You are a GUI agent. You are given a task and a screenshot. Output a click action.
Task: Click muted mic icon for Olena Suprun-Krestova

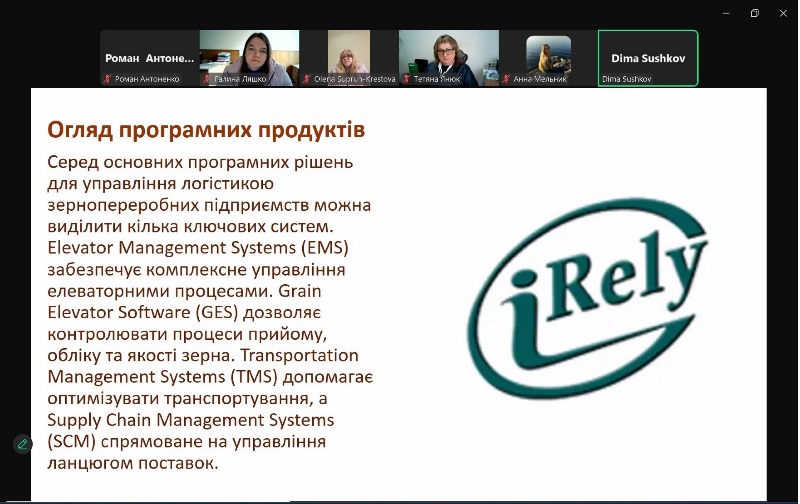coord(307,79)
